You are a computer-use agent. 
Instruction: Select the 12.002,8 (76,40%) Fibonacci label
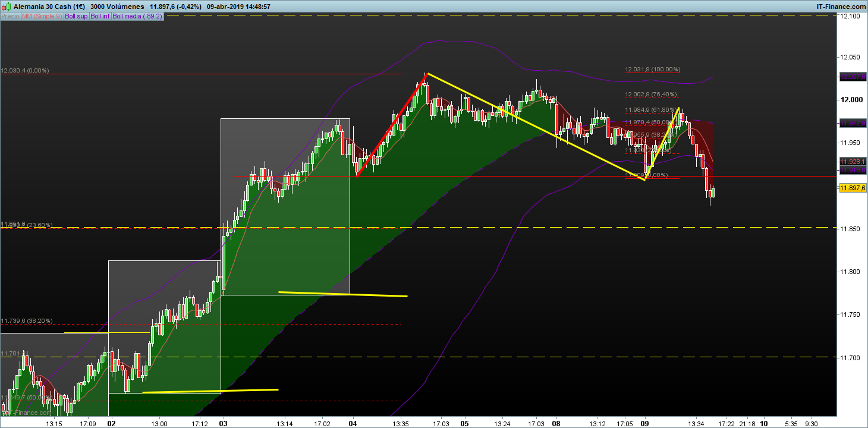[x=650, y=95]
